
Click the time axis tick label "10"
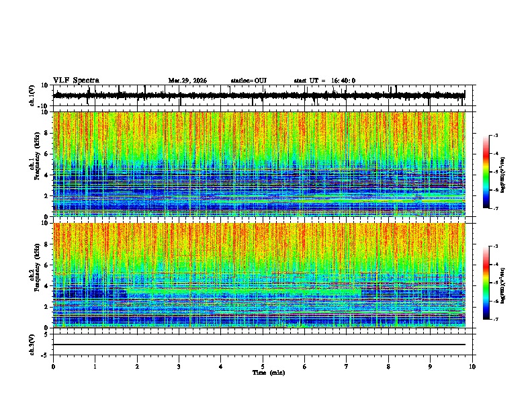tap(472, 367)
